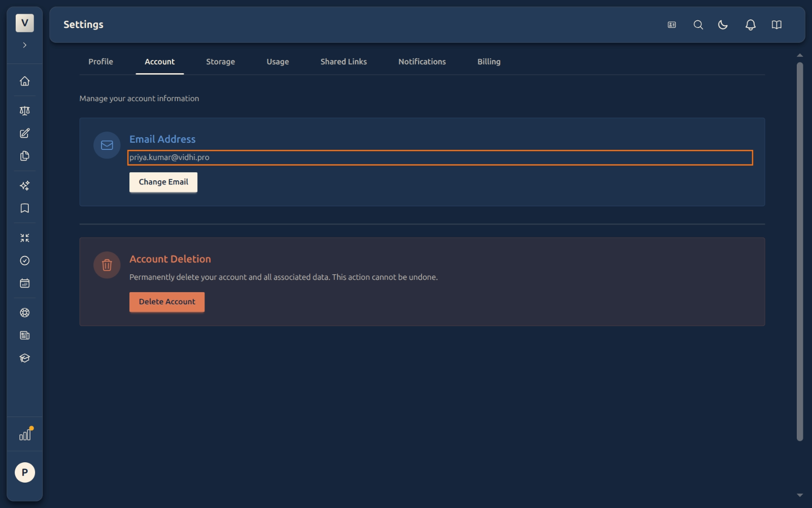Image resolution: width=812 pixels, height=508 pixels.
Task: Open notifications with the bell icon
Action: tap(751, 24)
